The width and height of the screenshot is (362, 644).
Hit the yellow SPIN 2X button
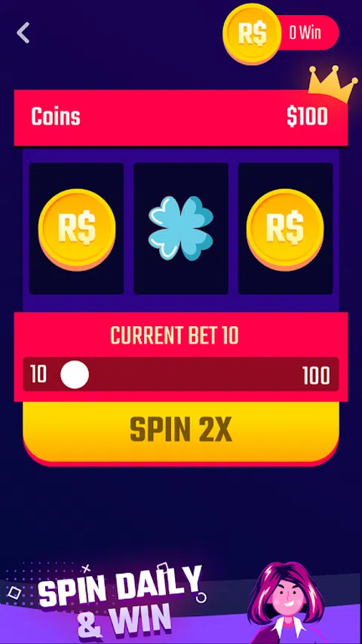point(181,432)
